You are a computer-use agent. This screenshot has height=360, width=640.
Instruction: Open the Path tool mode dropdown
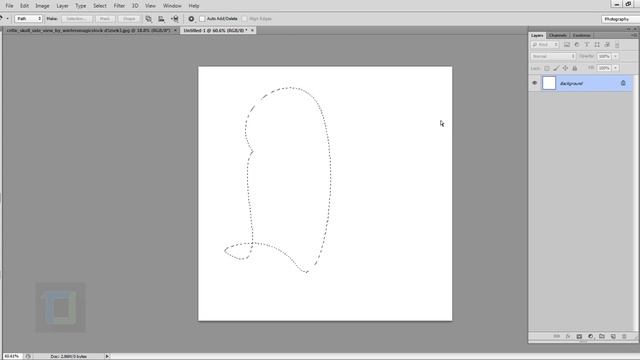29,19
